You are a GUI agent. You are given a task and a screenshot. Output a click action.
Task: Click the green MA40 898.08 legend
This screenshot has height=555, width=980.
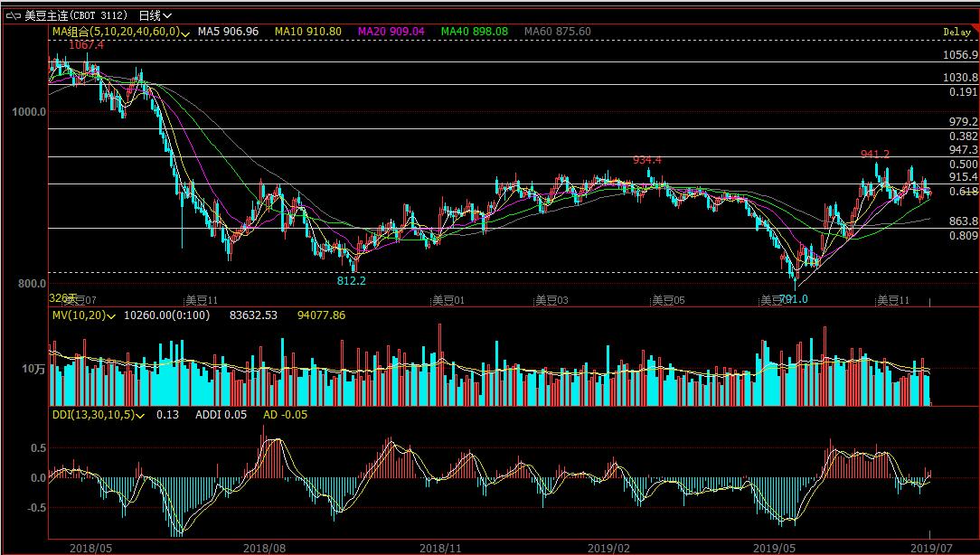(475, 32)
